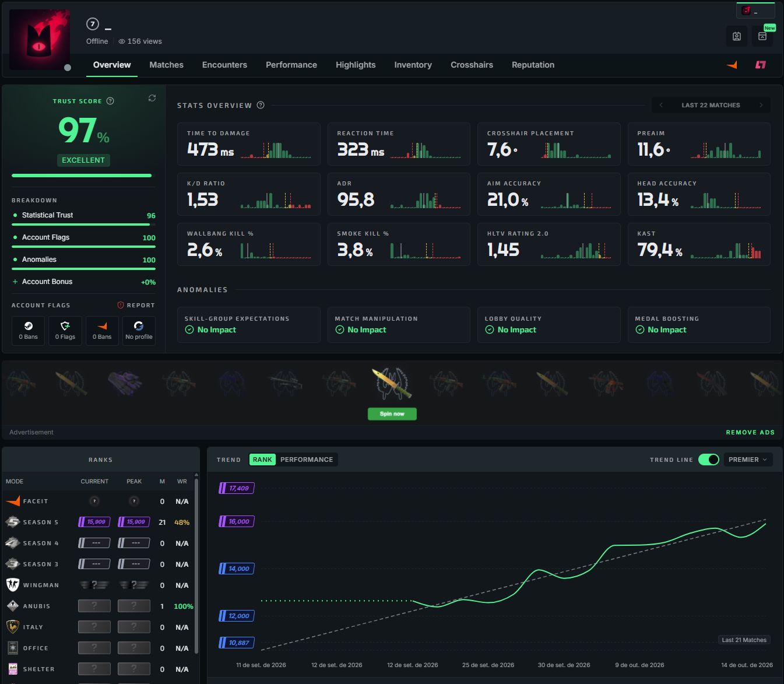Open the Medal Boosting anomaly card
The height and width of the screenshot is (684, 784).
coord(699,325)
